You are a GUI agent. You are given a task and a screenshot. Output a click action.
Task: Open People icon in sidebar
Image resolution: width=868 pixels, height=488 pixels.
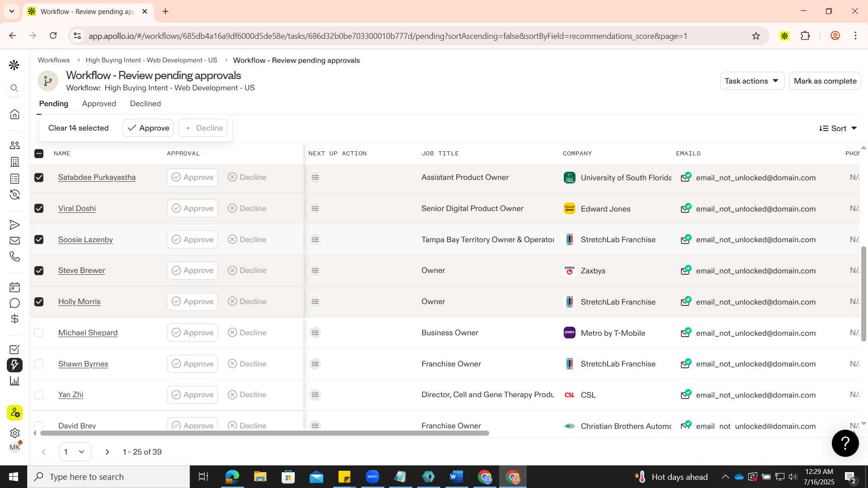tap(14, 145)
